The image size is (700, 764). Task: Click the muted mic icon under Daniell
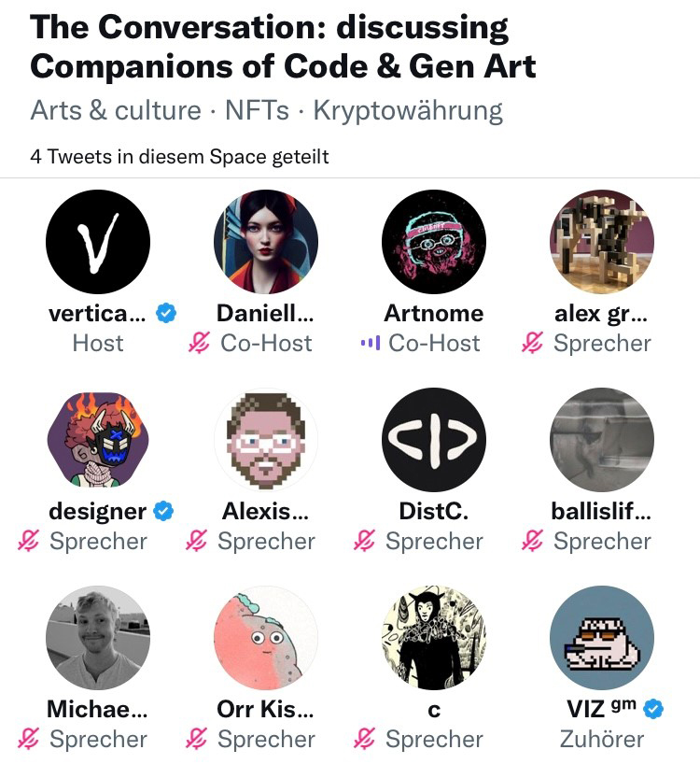[199, 344]
